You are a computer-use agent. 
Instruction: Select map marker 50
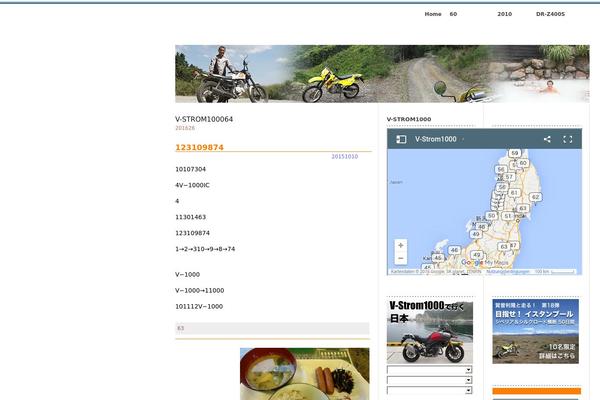click(x=492, y=216)
